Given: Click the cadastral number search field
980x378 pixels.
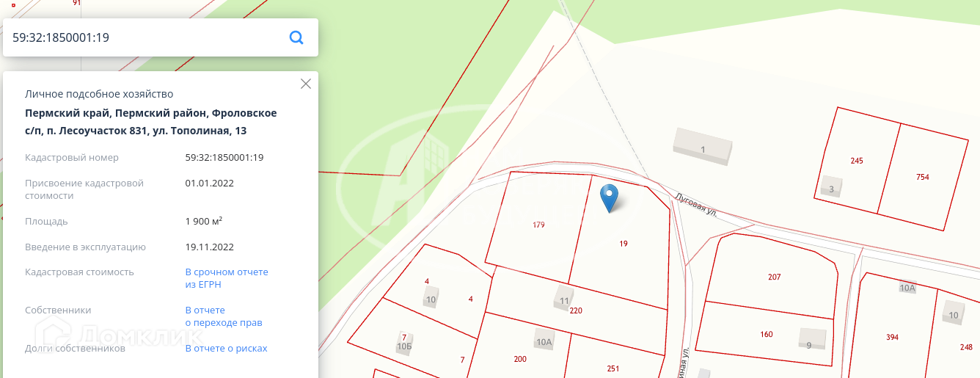Looking at the screenshot, I should pos(147,37).
